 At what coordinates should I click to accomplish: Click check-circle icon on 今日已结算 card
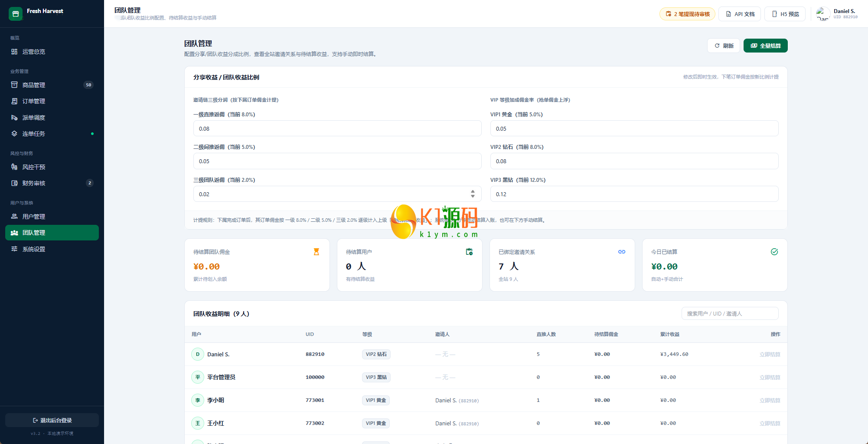click(x=774, y=252)
